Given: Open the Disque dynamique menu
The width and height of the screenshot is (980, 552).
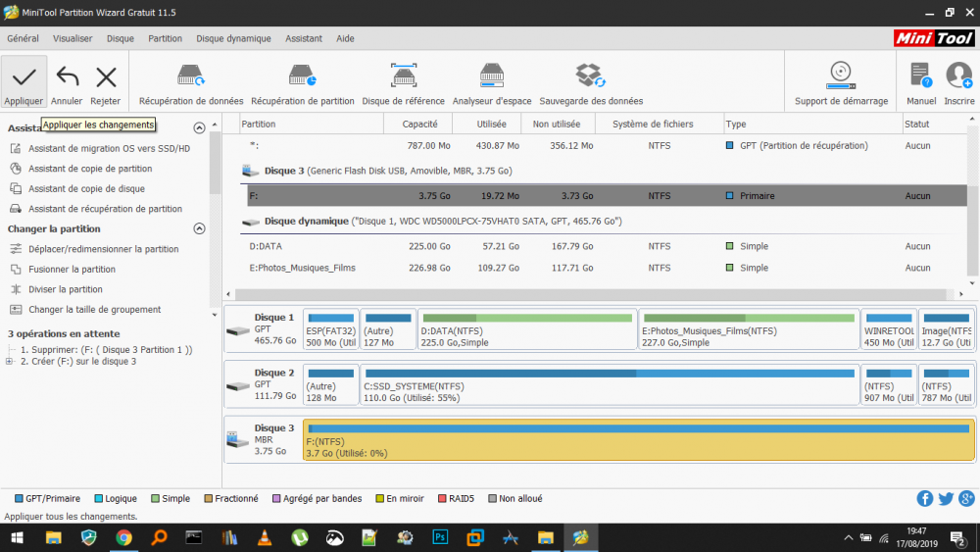Looking at the screenshot, I should 233,38.
